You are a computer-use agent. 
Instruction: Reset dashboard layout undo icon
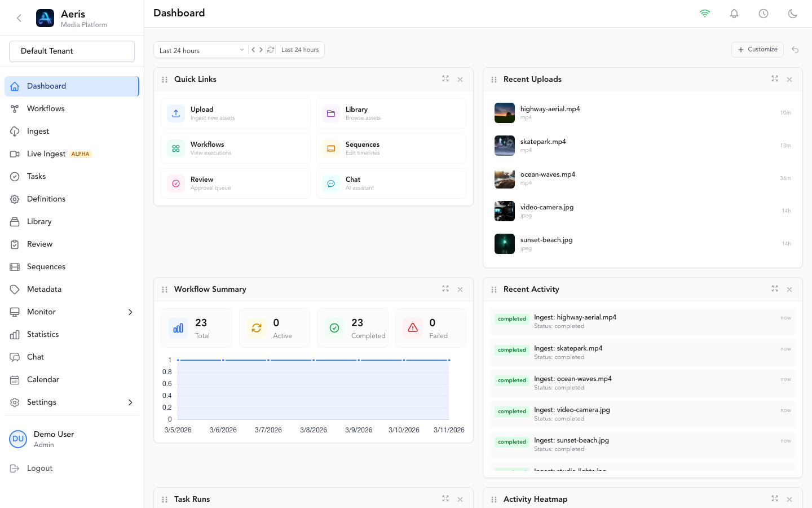(x=795, y=50)
